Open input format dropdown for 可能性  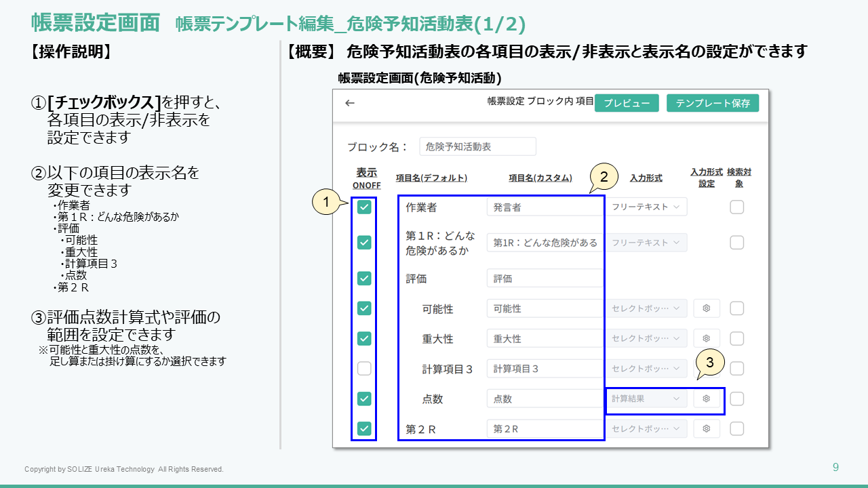(646, 308)
